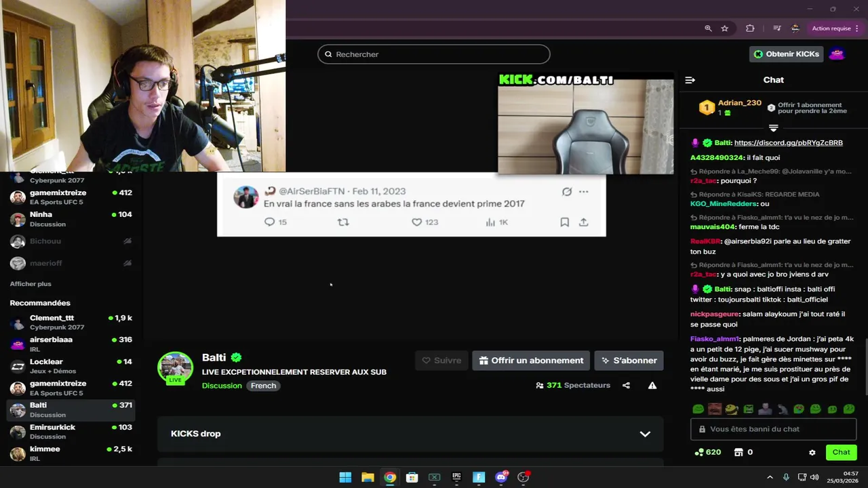
Task: Open Emirsurkick channel in the sidebar
Action: 71,432
